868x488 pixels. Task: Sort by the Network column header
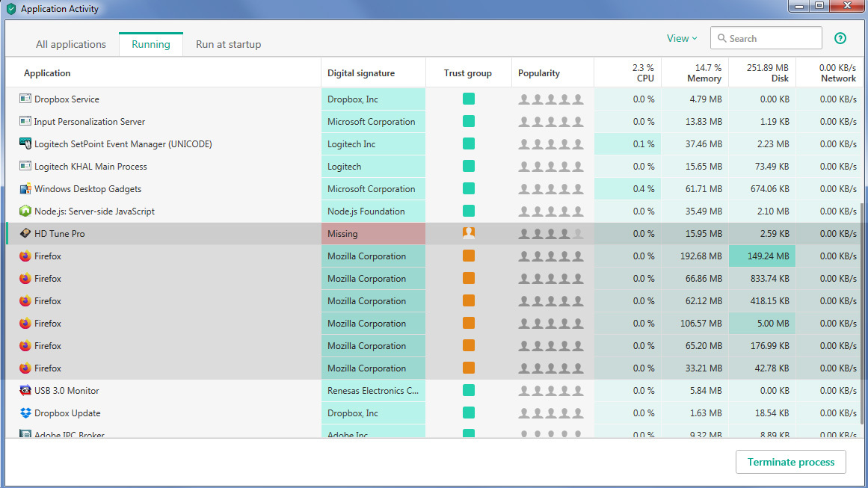(829, 72)
